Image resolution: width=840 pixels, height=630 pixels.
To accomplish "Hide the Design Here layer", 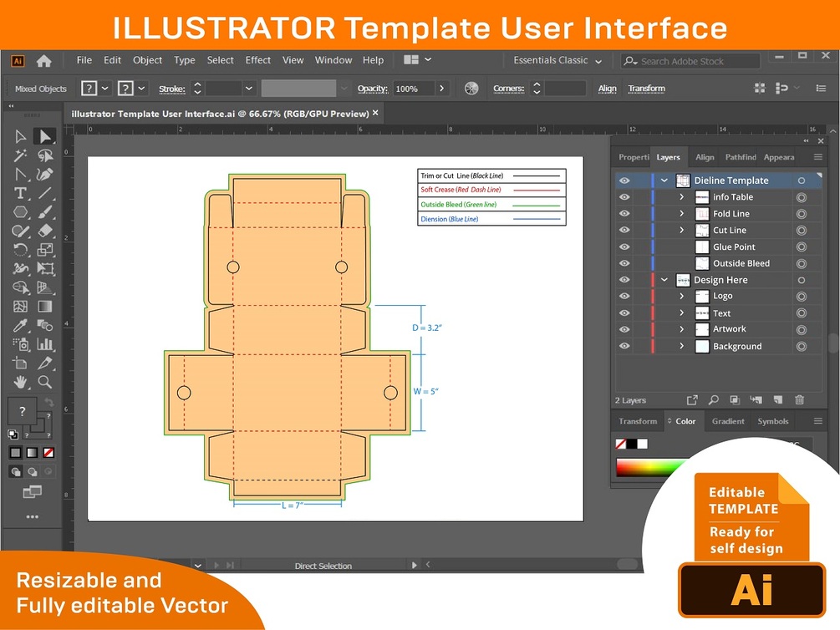I will [x=624, y=280].
